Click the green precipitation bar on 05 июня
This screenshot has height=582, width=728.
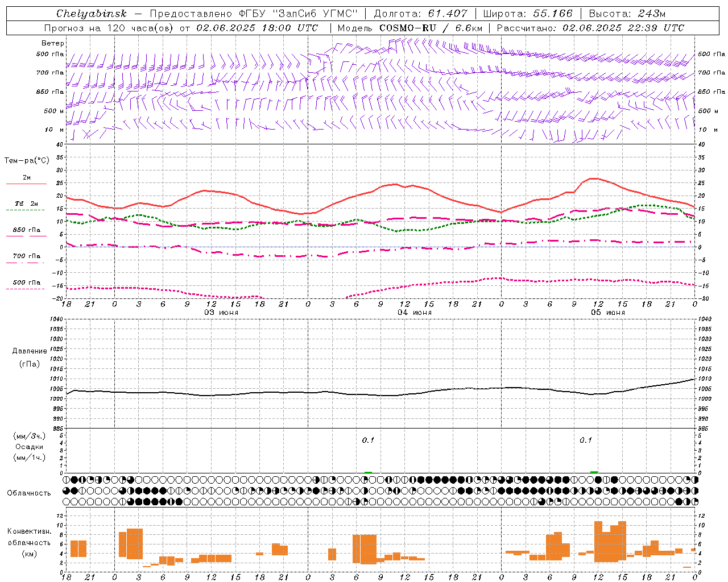click(594, 472)
